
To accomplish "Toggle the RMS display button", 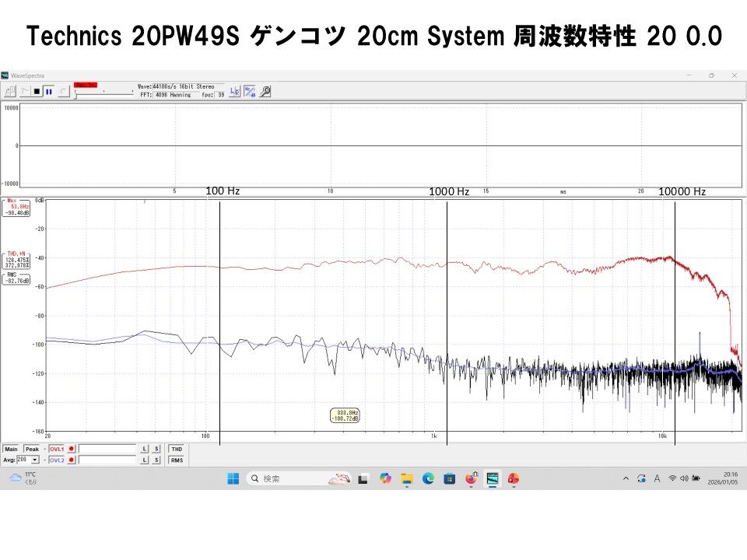I will (177, 460).
